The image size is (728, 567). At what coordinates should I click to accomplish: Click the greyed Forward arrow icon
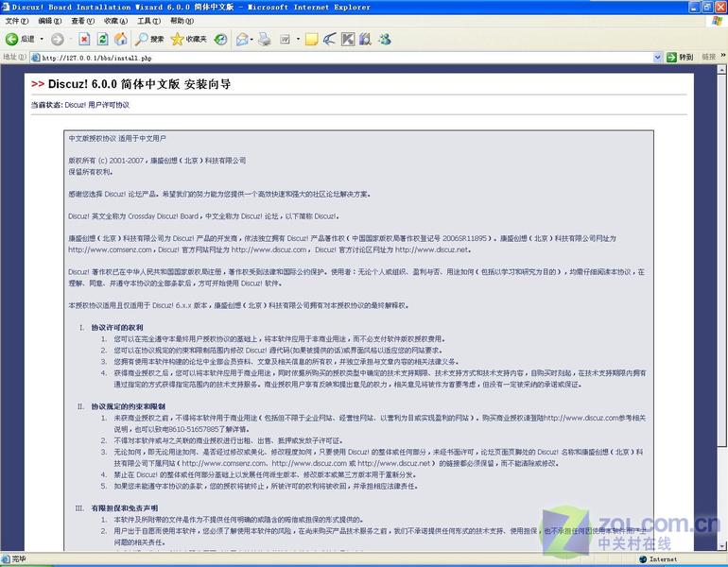58,39
